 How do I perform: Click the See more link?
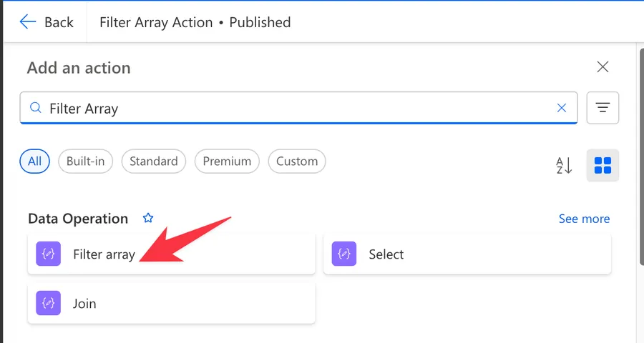(584, 219)
